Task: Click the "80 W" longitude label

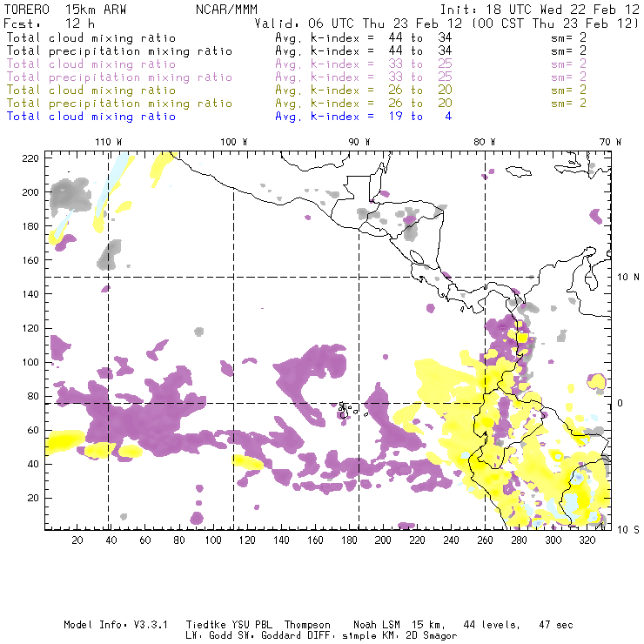Action: coord(485,142)
